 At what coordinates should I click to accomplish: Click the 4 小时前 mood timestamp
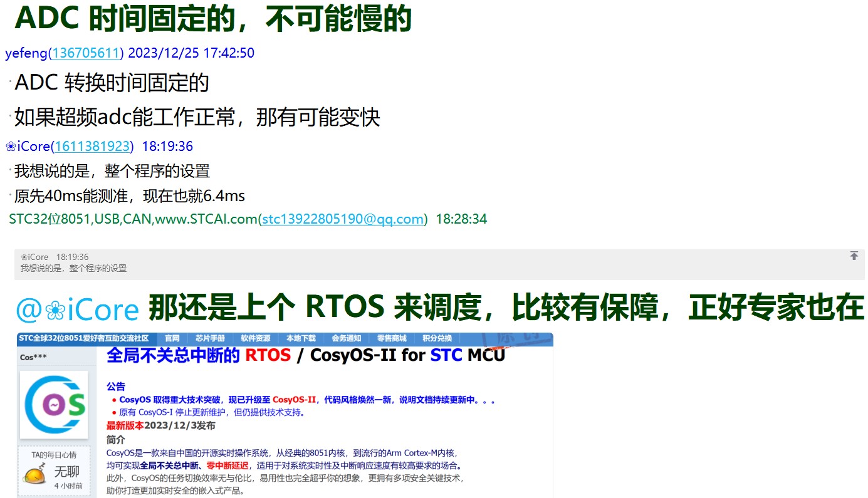[x=70, y=485]
